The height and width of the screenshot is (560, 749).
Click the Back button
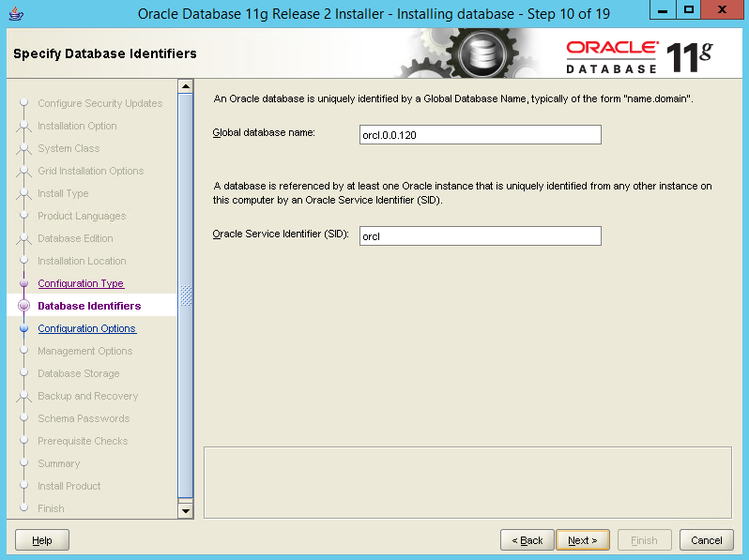tap(527, 540)
